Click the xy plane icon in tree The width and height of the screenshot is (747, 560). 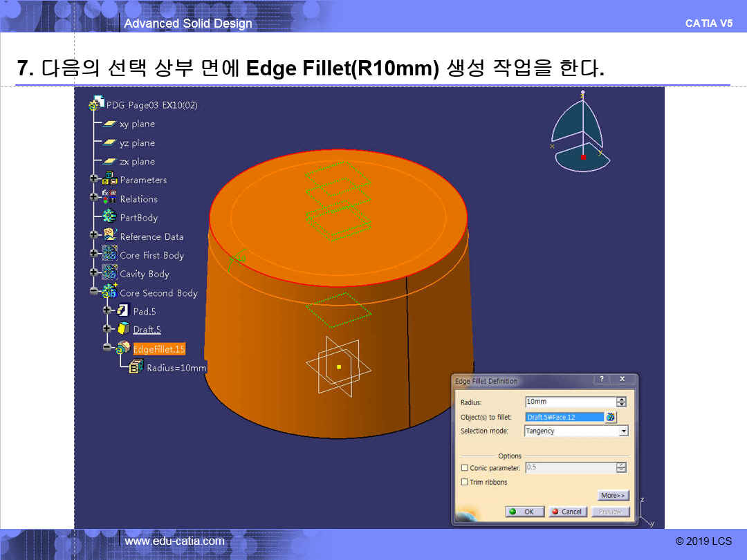pyautogui.click(x=109, y=124)
